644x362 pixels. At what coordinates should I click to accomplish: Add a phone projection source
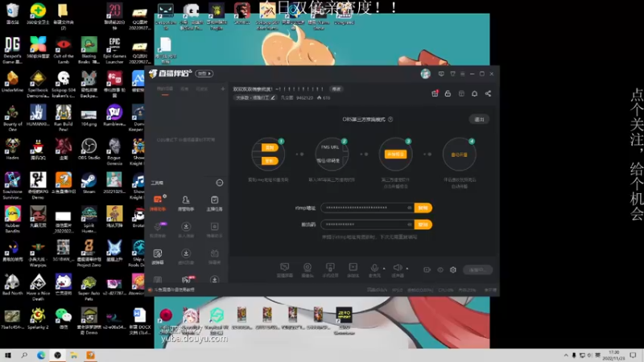[330, 269]
